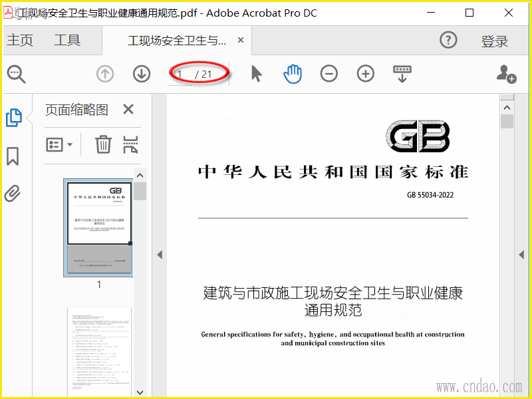Image resolution: width=532 pixels, height=399 pixels.
Task: Select the 工现场安全卫生与... document tab
Action: [177, 41]
